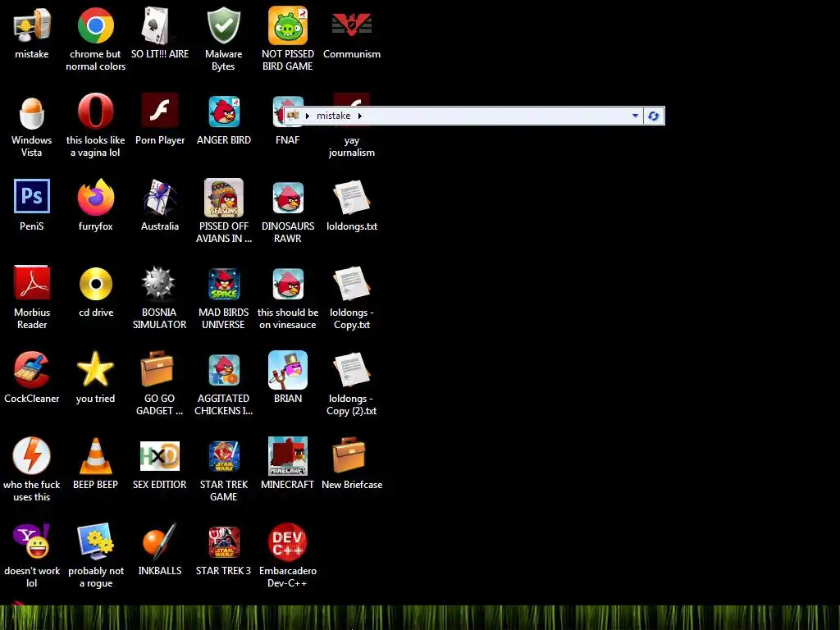Select 'this should be on vinesauce' icon

[288, 284]
